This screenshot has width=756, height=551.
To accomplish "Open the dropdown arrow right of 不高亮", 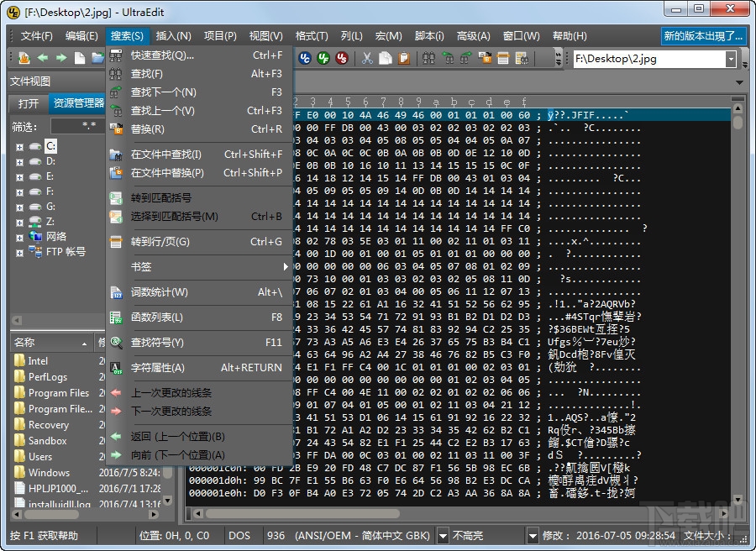I will [x=533, y=535].
